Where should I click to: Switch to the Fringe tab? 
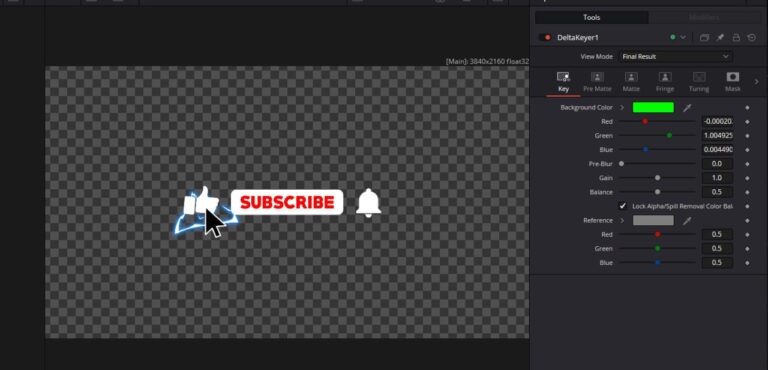pyautogui.click(x=665, y=82)
